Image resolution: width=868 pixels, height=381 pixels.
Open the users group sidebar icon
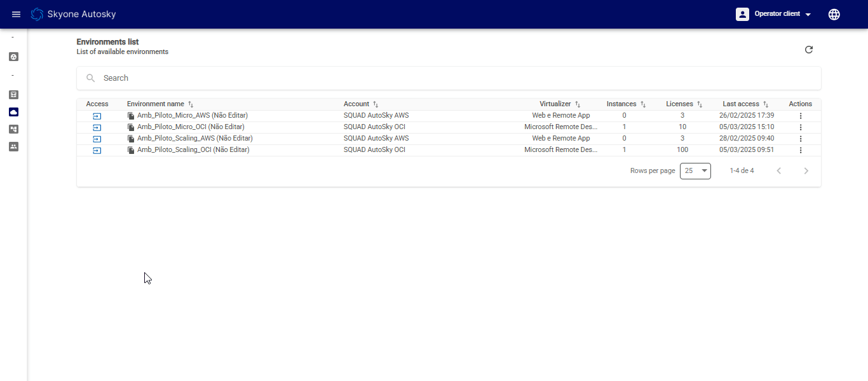[x=13, y=146]
